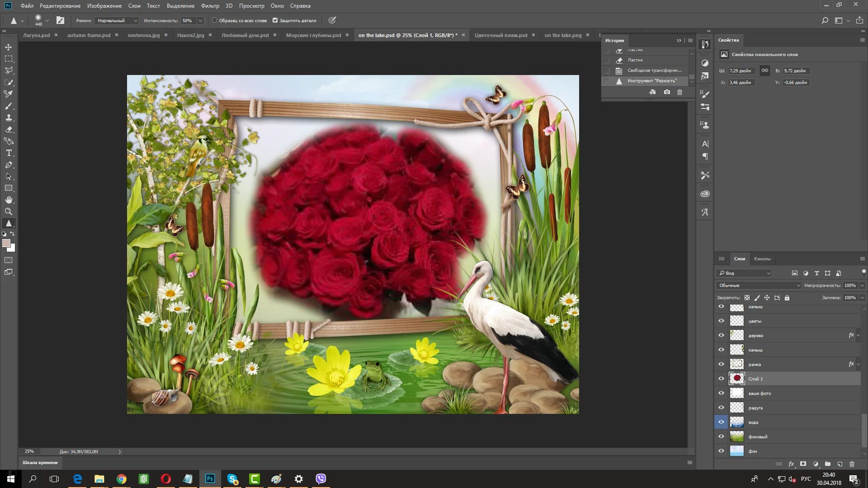
Task: Select the Zoom tool
Action: [x=9, y=211]
